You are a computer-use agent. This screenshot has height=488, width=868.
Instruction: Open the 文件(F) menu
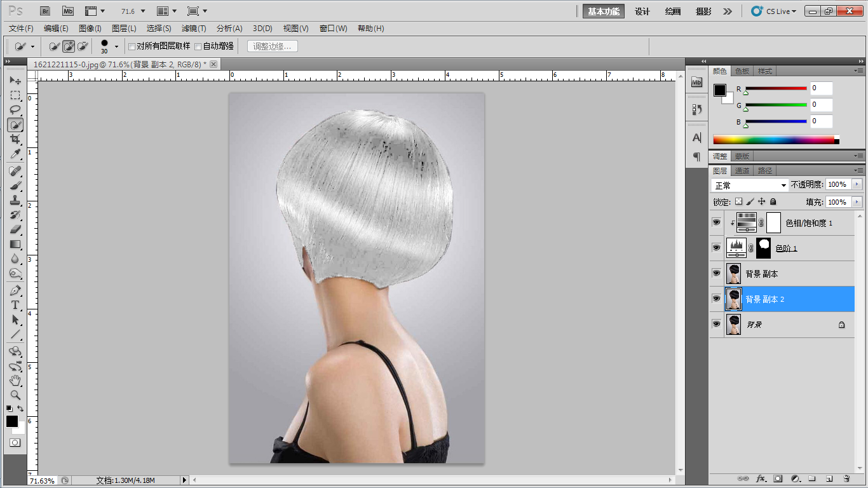(21, 29)
